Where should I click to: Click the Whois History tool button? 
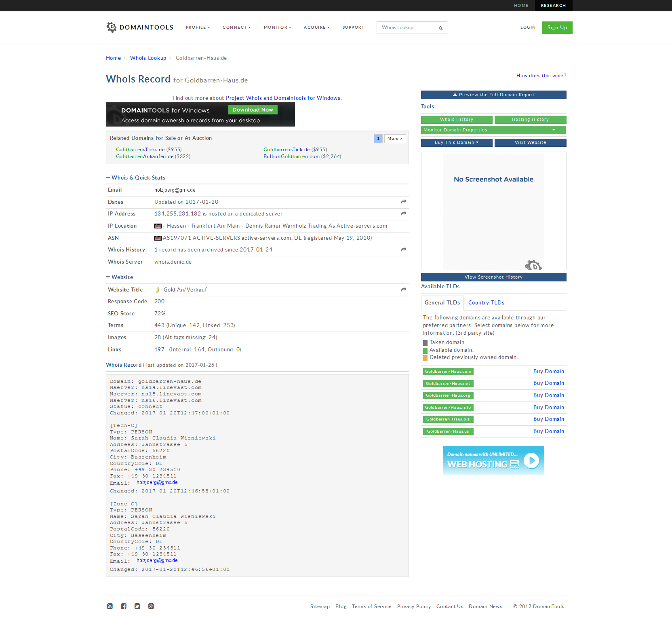457,120
